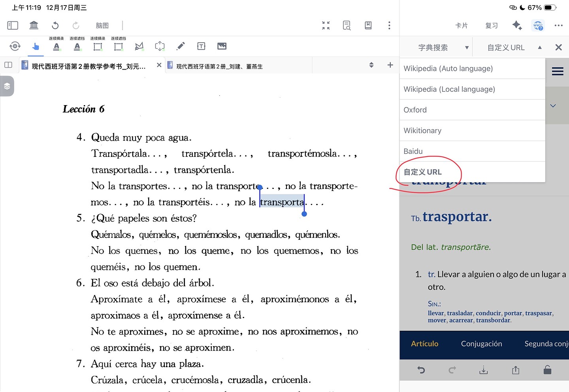Follow the 'trasladar' synonym link
569x392 pixels.
460,313
